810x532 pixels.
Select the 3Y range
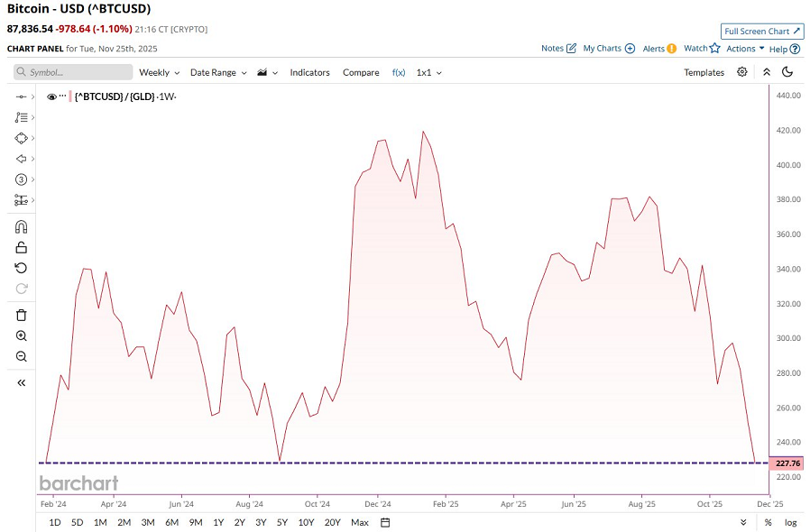tap(261, 522)
